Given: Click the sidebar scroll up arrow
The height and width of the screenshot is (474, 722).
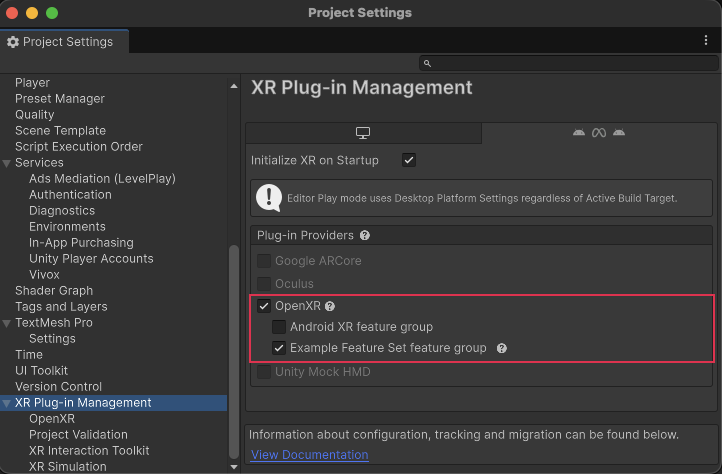Looking at the screenshot, I should pyautogui.click(x=234, y=86).
